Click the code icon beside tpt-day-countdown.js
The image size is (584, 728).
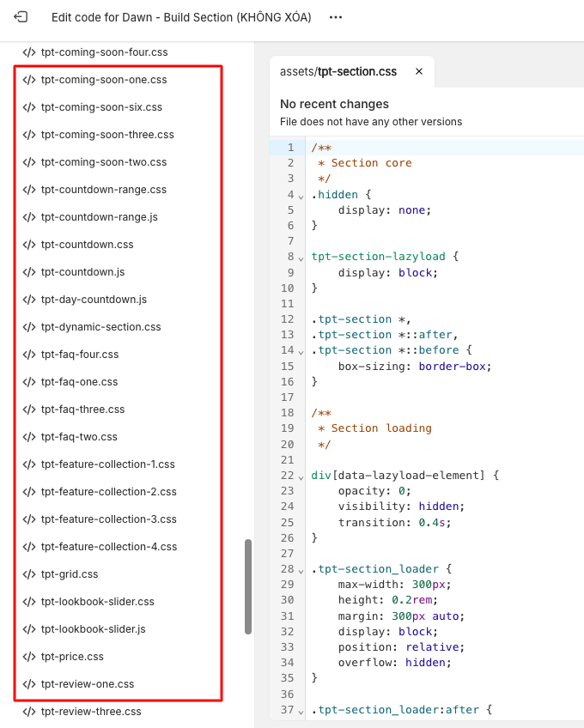click(x=29, y=300)
